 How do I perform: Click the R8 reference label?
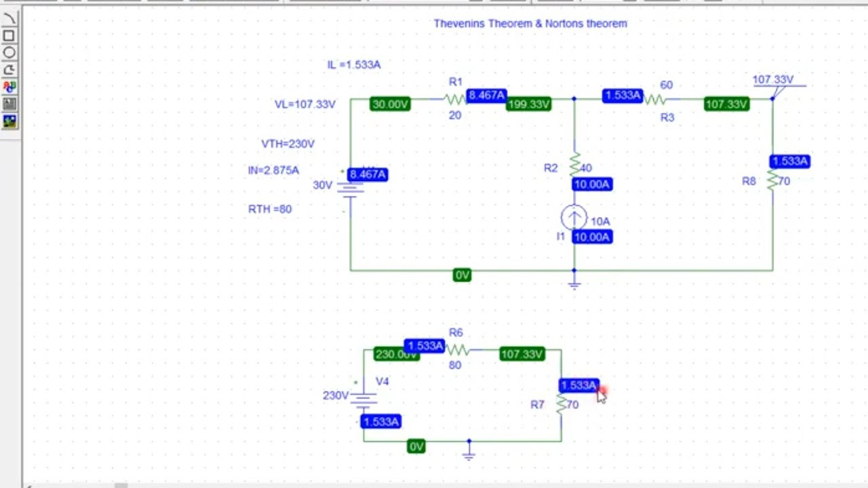click(x=749, y=181)
